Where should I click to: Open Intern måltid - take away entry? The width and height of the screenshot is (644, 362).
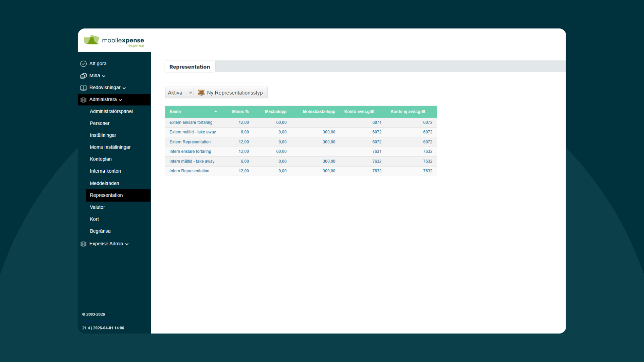pyautogui.click(x=192, y=162)
